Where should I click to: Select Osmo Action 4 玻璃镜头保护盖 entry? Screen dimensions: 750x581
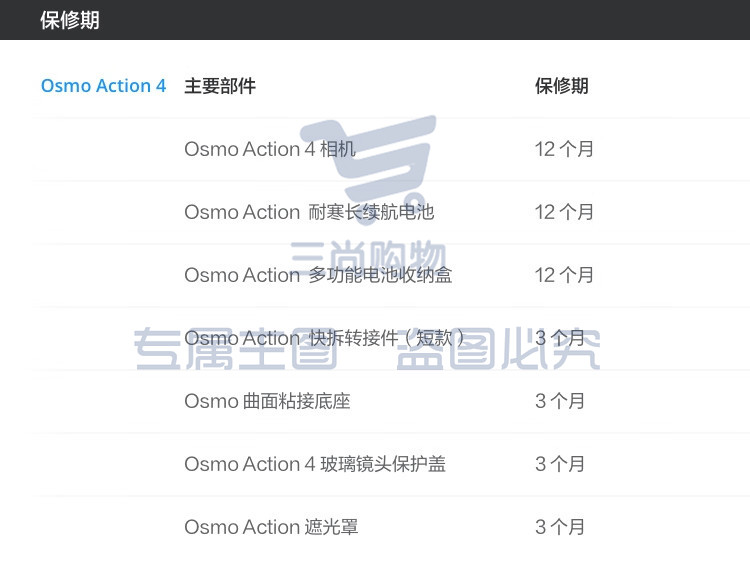[315, 464]
